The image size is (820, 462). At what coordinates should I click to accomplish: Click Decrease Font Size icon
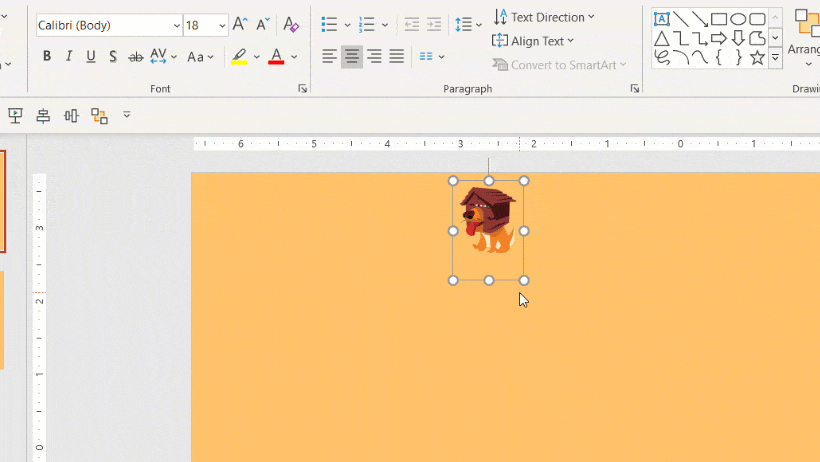point(263,24)
